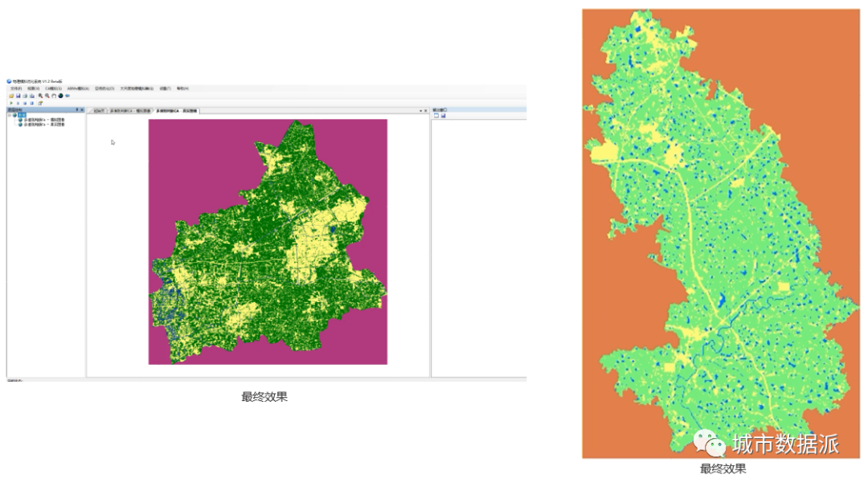Switch to the active third CA tab
The height and width of the screenshot is (483, 868).
point(177,111)
